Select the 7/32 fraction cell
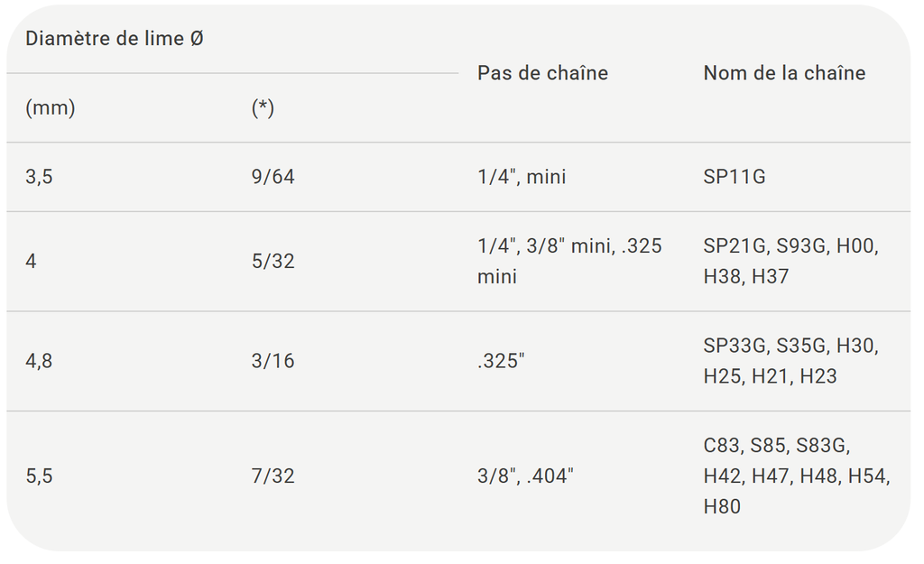 (x=273, y=476)
